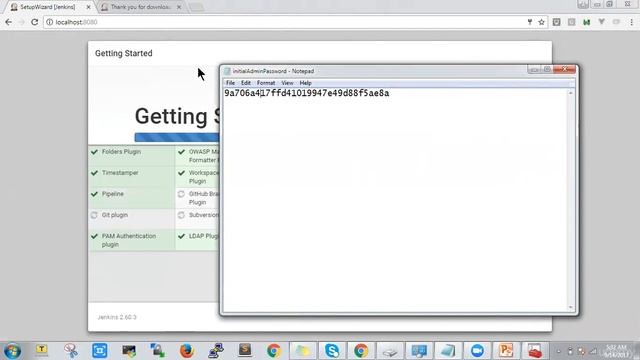Switch to the SetupWizard [Jenkins] tab
The height and width of the screenshot is (360, 640).
pyautogui.click(x=47, y=7)
